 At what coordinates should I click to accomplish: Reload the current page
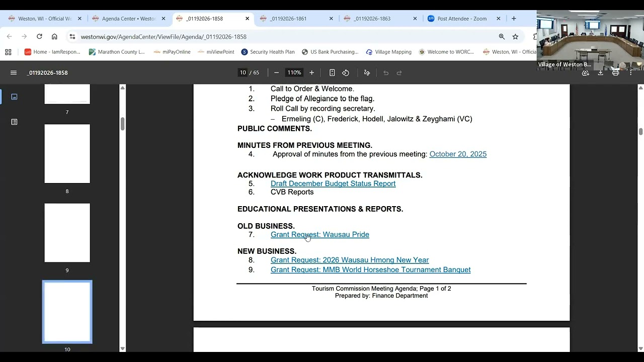click(x=39, y=37)
